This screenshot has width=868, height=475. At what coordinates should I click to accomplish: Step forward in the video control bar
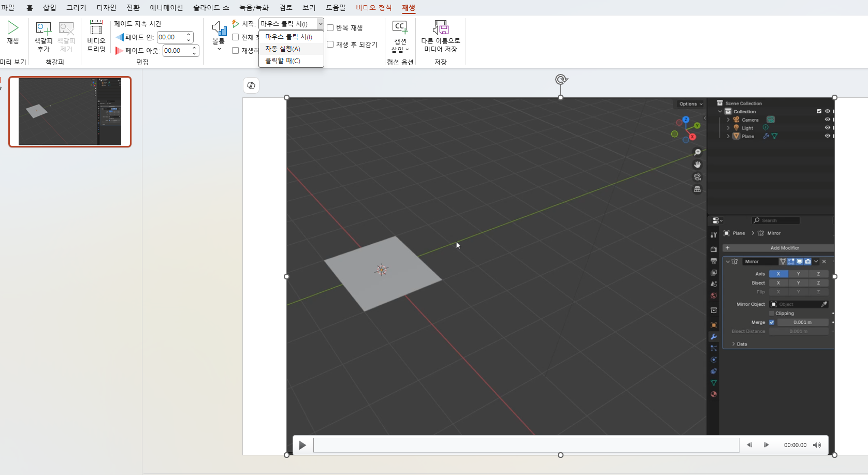point(766,445)
